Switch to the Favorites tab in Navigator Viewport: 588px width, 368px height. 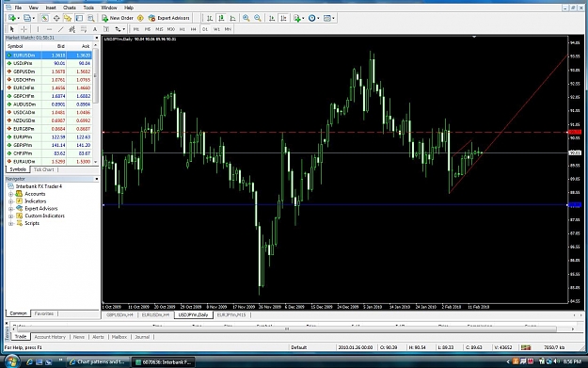(44, 313)
